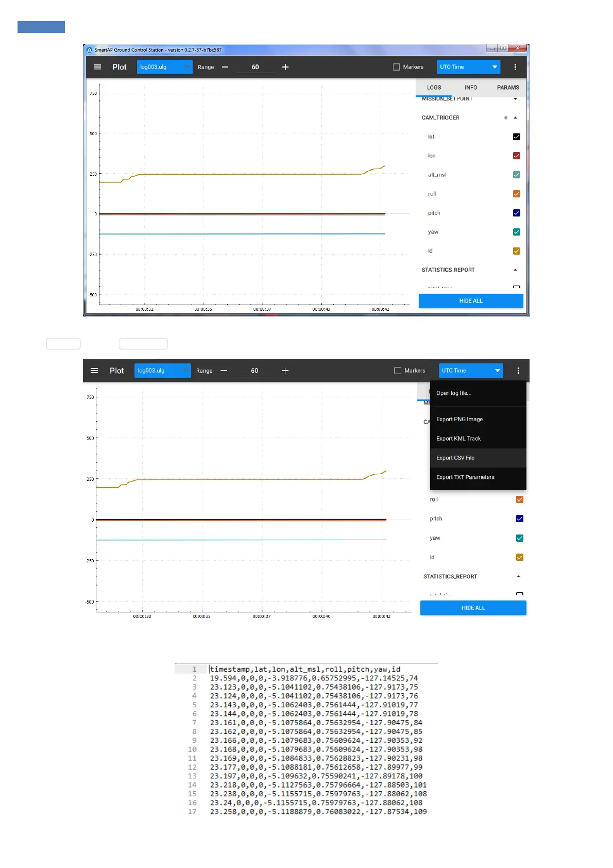Decrease range with minus icon in lower toolbar
The width and height of the screenshot is (613, 868).
click(224, 371)
